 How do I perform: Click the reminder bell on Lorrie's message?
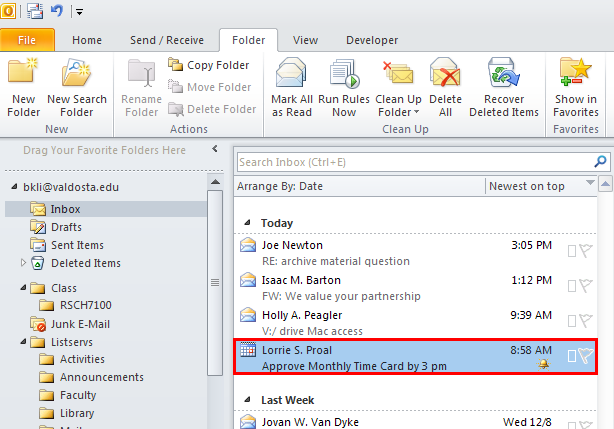544,364
